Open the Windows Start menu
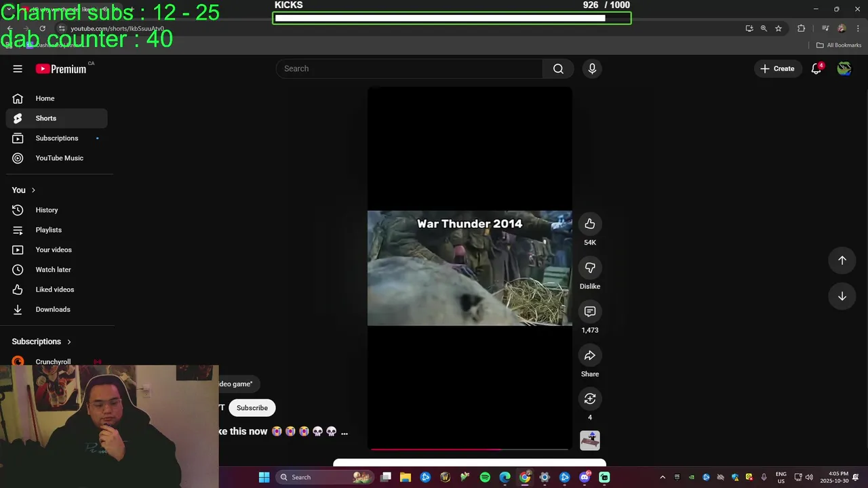This screenshot has height=488, width=868. [264, 477]
